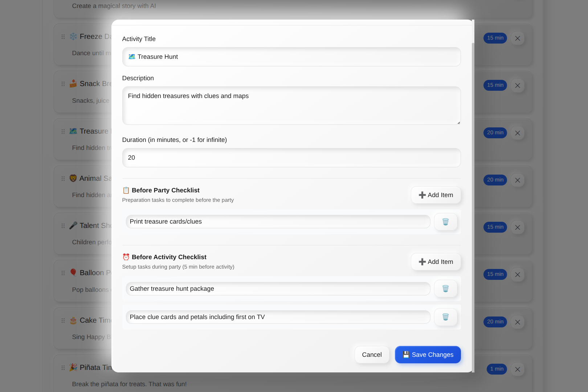
Task: Click the drag handle beside Freeze Dance
Action: [x=63, y=37]
